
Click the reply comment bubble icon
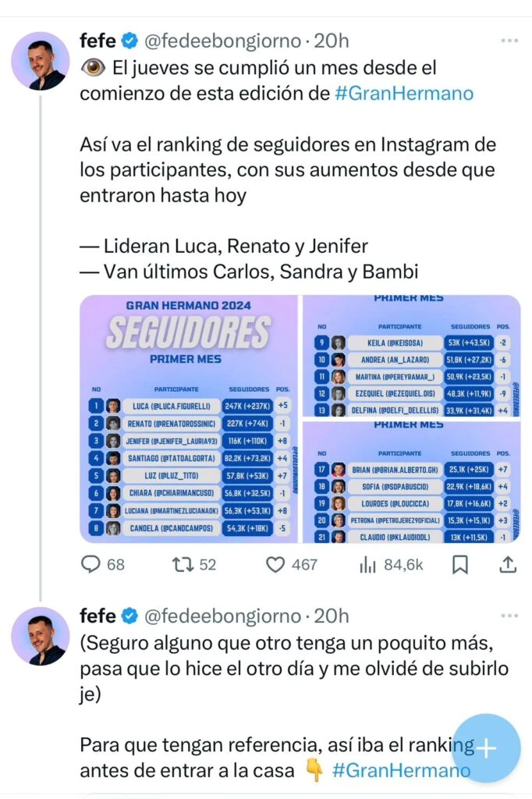(92, 564)
